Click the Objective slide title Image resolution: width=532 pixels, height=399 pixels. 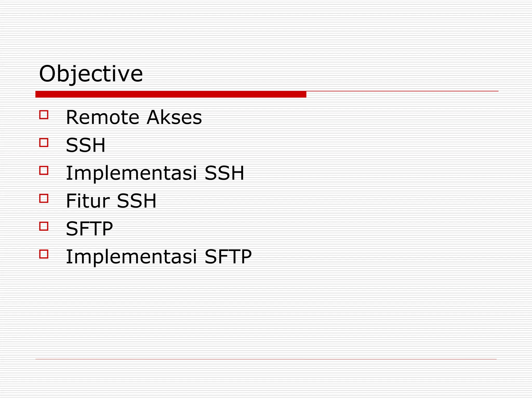click(x=91, y=74)
